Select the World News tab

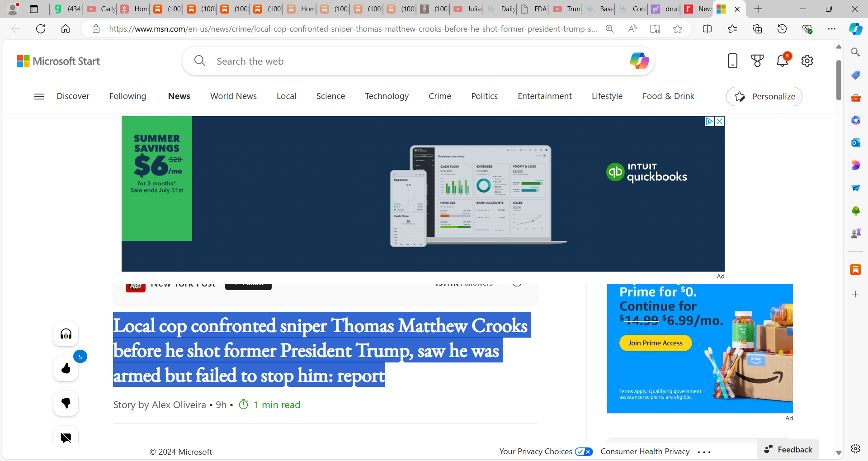pyautogui.click(x=233, y=96)
